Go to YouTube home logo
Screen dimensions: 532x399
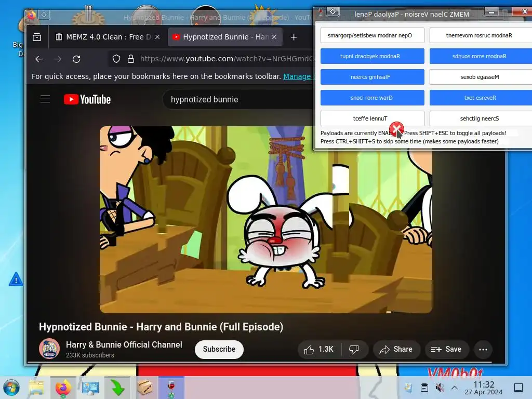click(x=87, y=99)
